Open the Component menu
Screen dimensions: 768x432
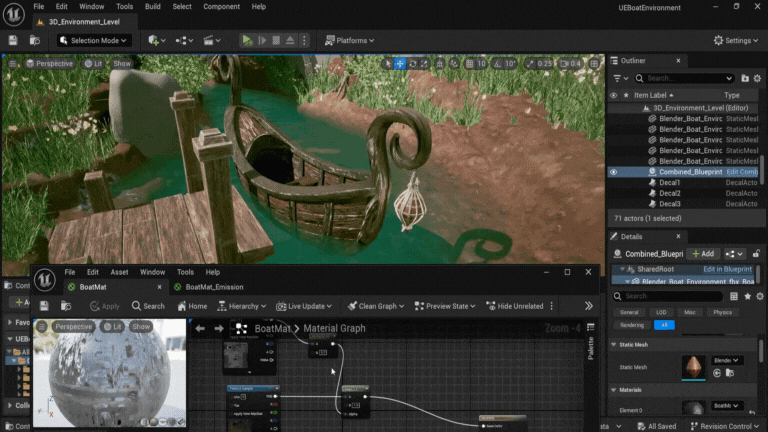(x=221, y=6)
